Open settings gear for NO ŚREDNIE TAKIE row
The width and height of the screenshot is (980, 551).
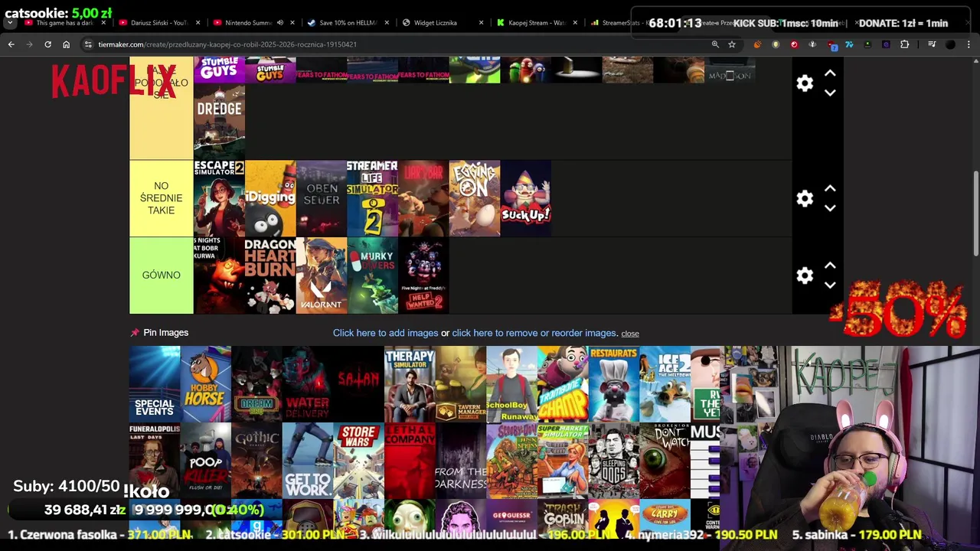(x=805, y=198)
